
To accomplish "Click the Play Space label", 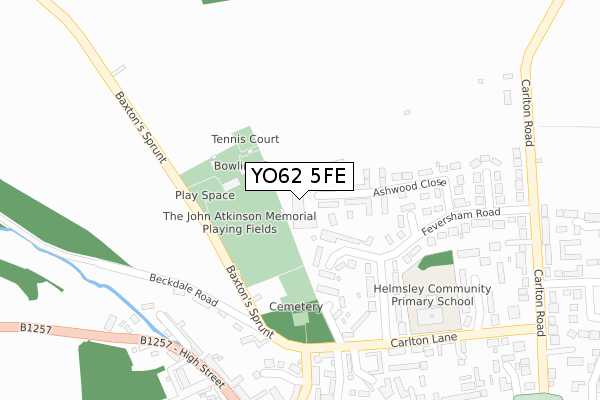I will 205,195.
